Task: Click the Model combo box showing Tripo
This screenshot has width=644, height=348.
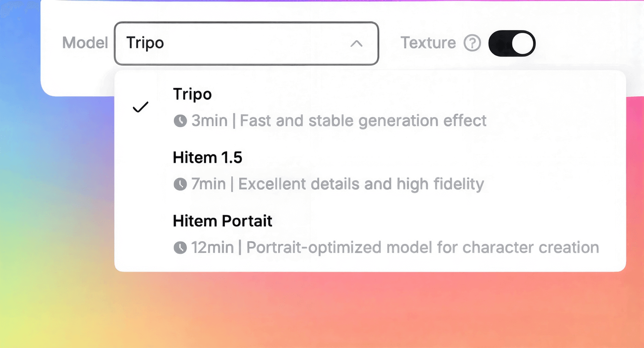Action: click(x=246, y=43)
